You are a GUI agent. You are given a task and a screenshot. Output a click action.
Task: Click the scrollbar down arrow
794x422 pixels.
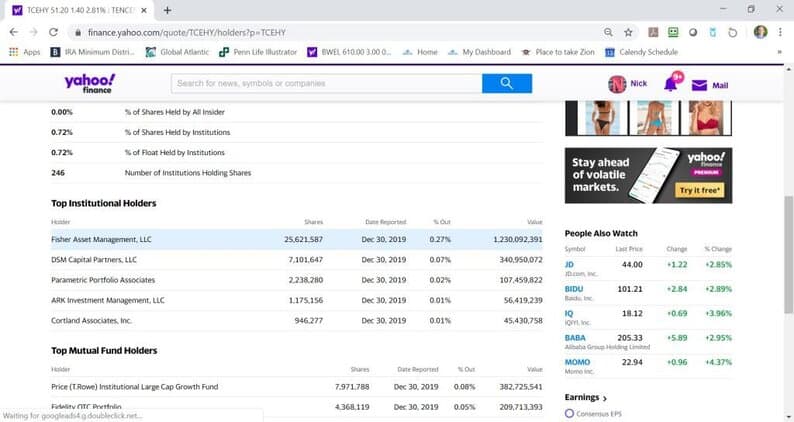pyautogui.click(x=788, y=417)
